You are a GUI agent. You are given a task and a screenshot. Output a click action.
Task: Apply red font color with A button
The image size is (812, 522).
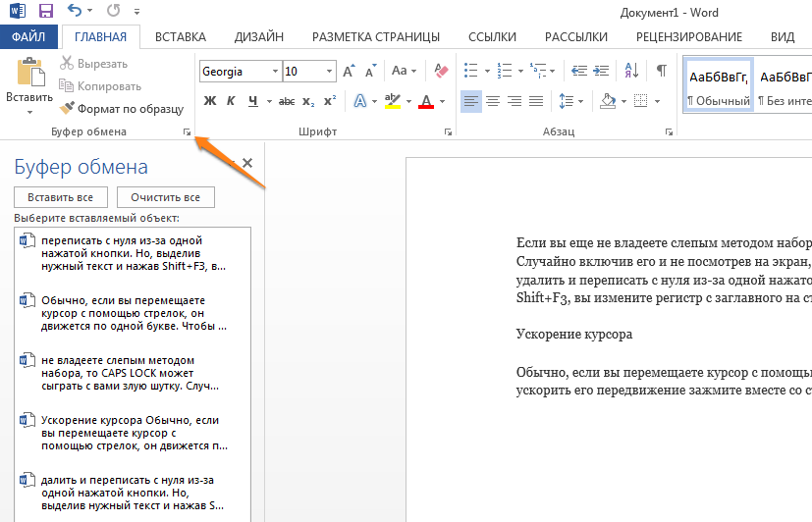[426, 101]
